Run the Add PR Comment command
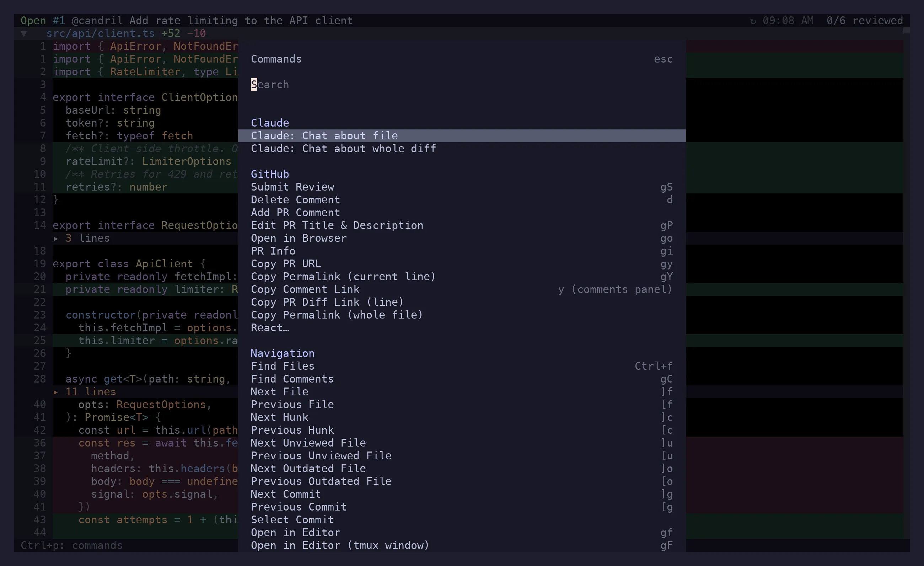This screenshot has width=924, height=566. coord(462,212)
